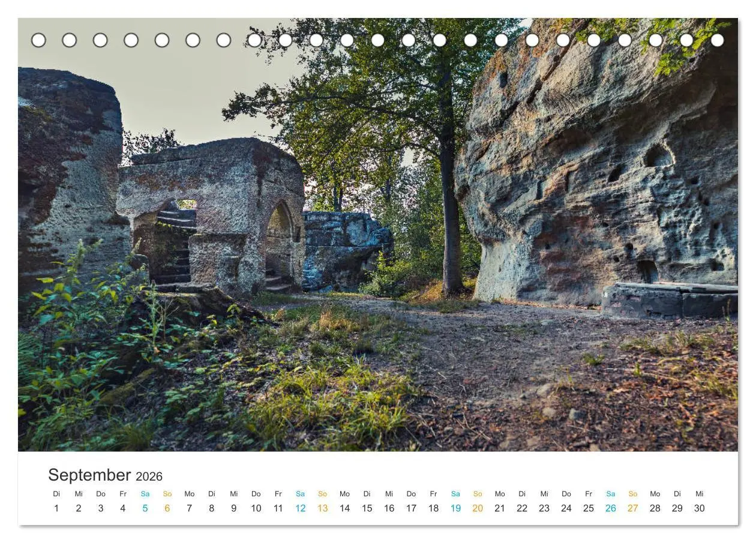
Task: Select date 30 in the calendar row
Action: 700,508
